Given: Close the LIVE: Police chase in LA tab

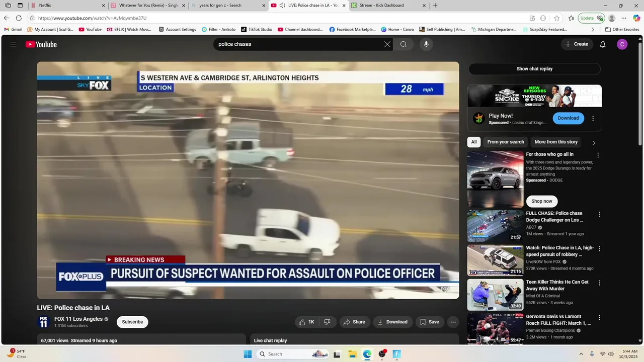Looking at the screenshot, I should click(x=344, y=6).
